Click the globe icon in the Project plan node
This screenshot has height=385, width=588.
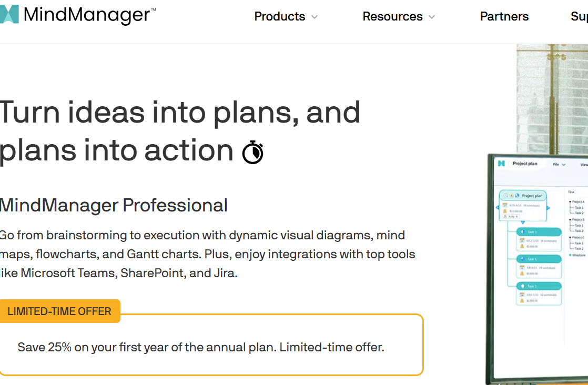pos(517,195)
